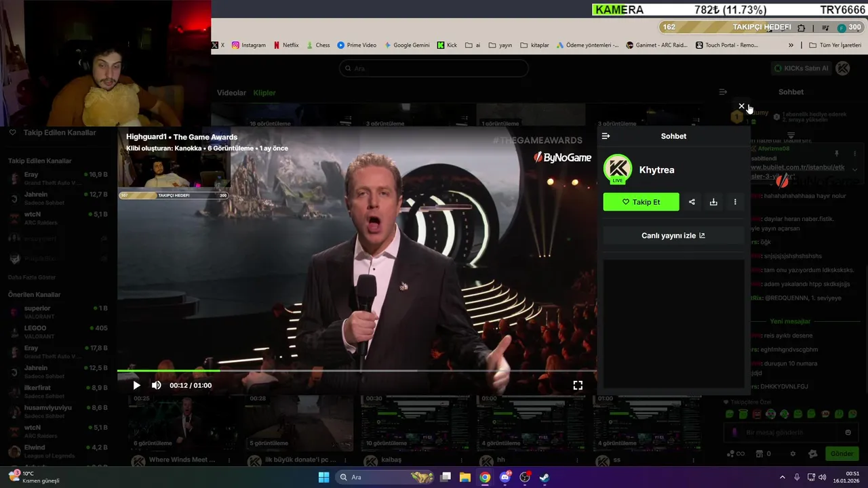Screen dimensions: 868x488
Task: Open kalbaş clip thumbnail
Action: [x=415, y=422]
